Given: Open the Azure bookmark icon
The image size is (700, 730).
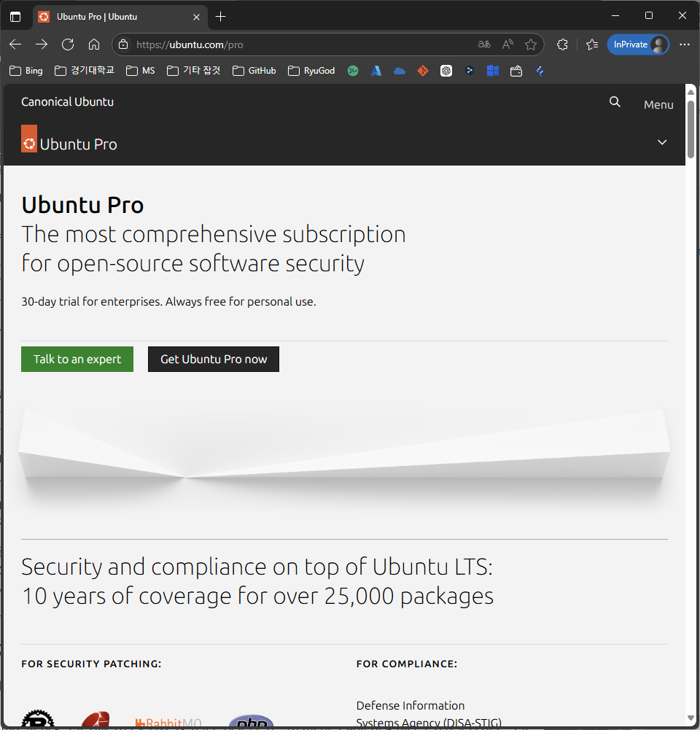Looking at the screenshot, I should (x=376, y=71).
